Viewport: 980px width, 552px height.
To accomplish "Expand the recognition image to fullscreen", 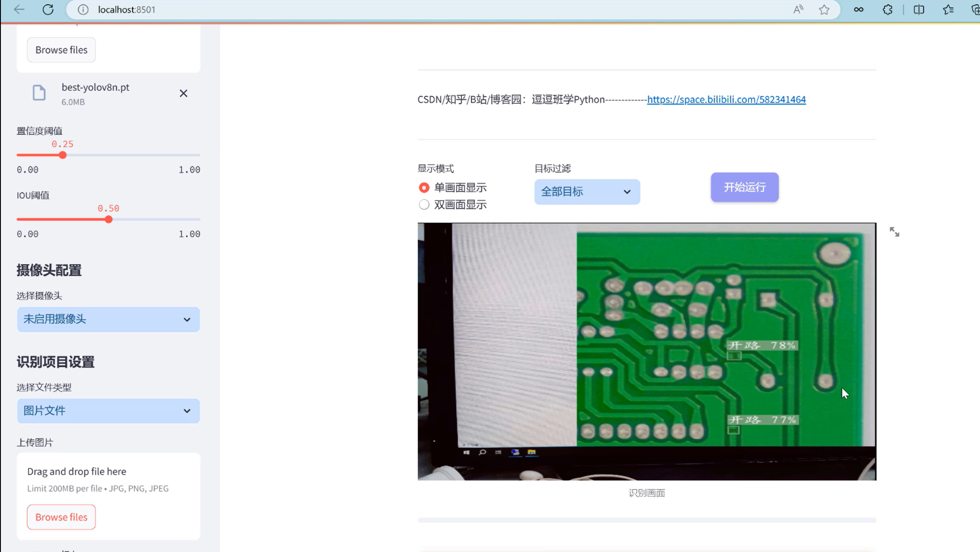I will pyautogui.click(x=894, y=232).
